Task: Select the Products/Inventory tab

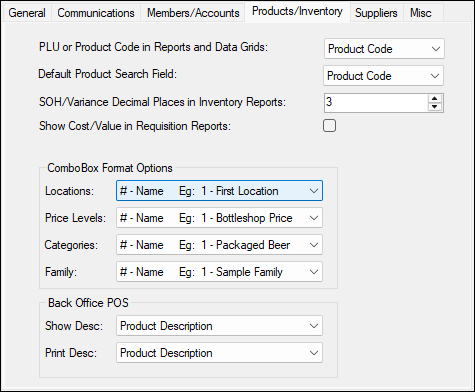Action: click(297, 12)
